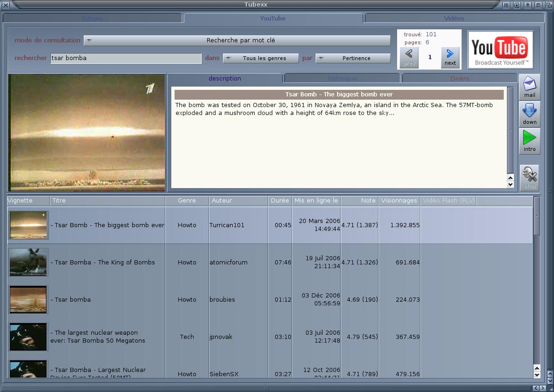Image resolution: width=554 pixels, height=392 pixels.
Task: Select the thumbnail in the SiebenSX row
Action: pyautogui.click(x=28, y=369)
